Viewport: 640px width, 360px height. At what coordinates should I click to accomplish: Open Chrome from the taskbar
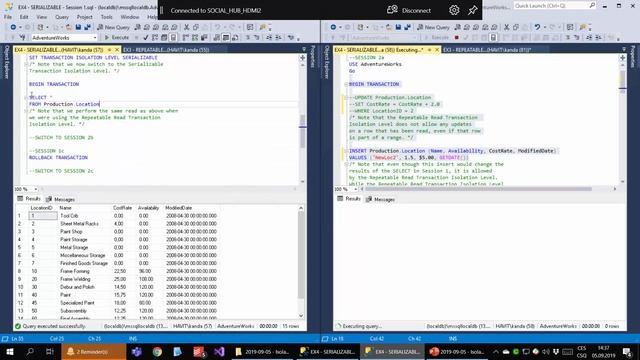157,352
